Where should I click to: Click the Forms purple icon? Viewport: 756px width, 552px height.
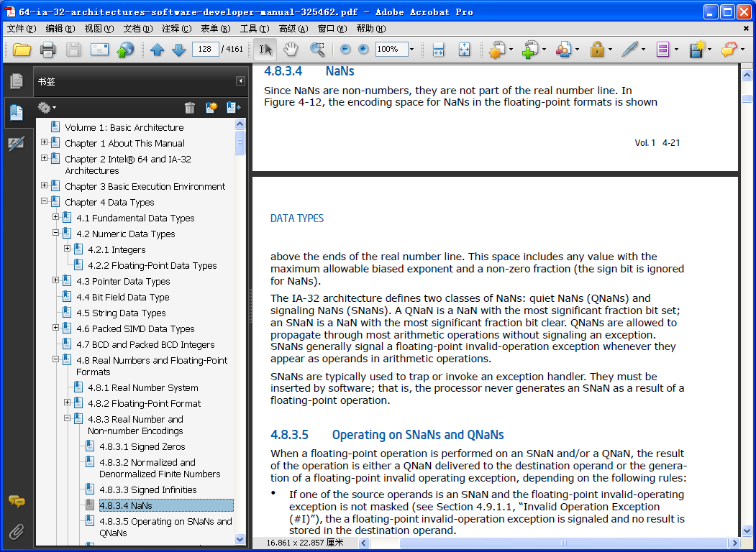coord(663,50)
